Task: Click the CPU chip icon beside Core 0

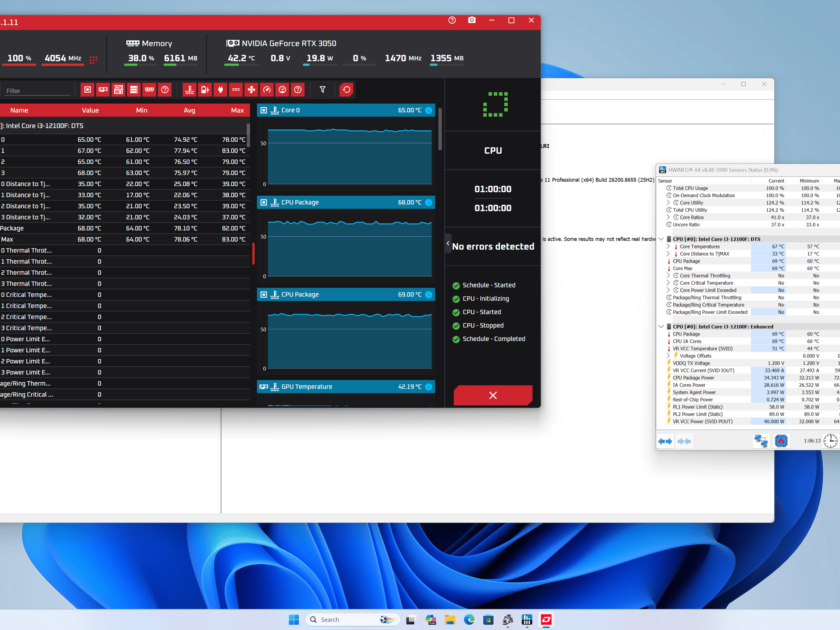Action: (264, 110)
